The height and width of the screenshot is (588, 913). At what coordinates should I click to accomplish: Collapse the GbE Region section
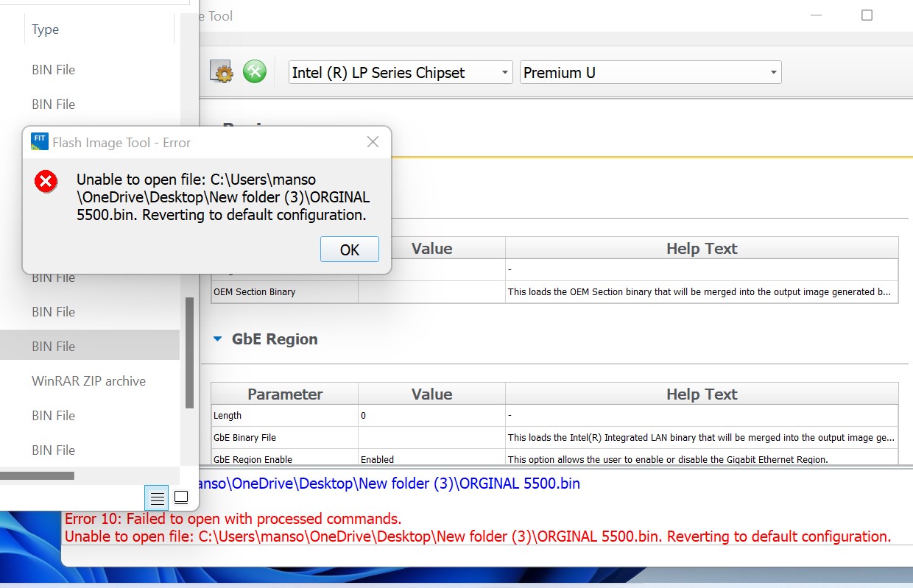(217, 339)
